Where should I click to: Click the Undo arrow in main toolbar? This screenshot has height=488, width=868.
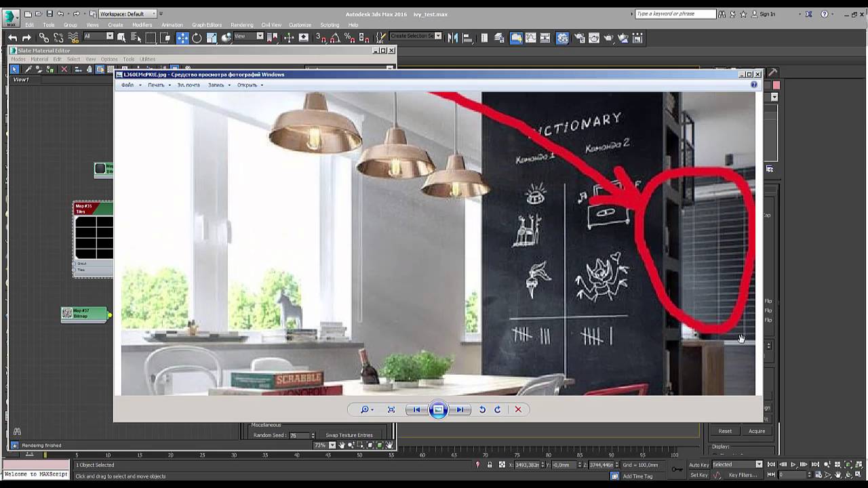12,38
